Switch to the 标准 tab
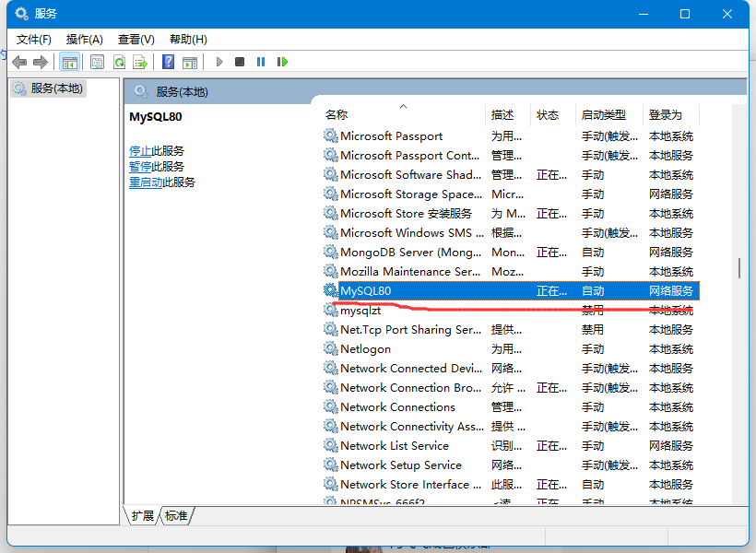The height and width of the screenshot is (553, 756). (x=176, y=516)
